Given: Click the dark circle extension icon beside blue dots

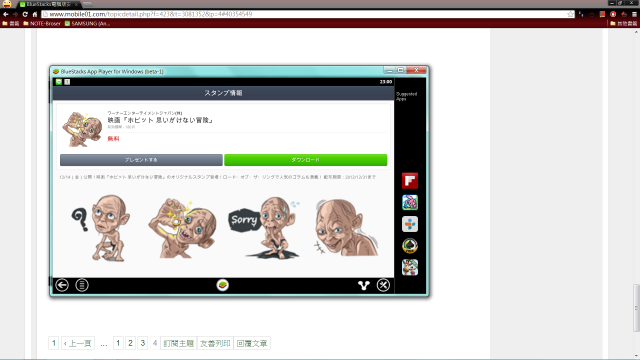Looking at the screenshot, I should coord(592,14).
